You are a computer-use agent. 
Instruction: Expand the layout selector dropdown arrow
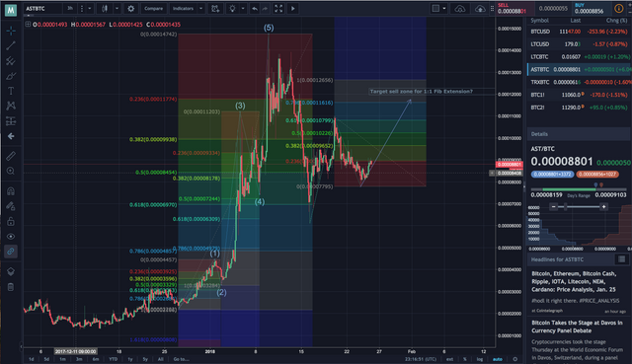(444, 9)
